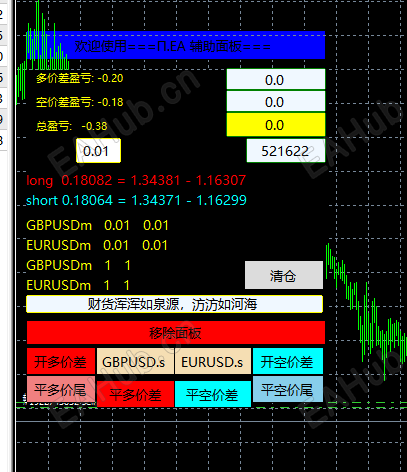Click the GBPUSDm 1 1 row
The image size is (407, 472).
[x=79, y=266]
